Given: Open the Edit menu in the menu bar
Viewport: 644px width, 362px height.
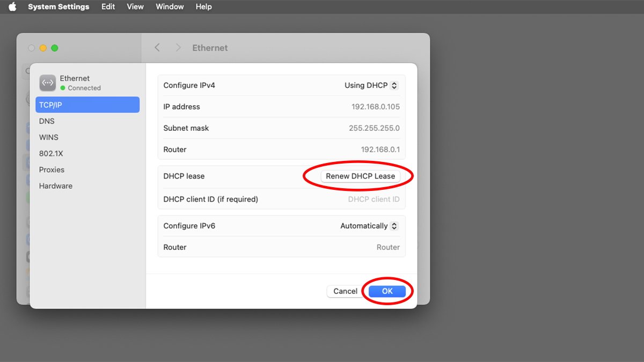Looking at the screenshot, I should [x=108, y=6].
